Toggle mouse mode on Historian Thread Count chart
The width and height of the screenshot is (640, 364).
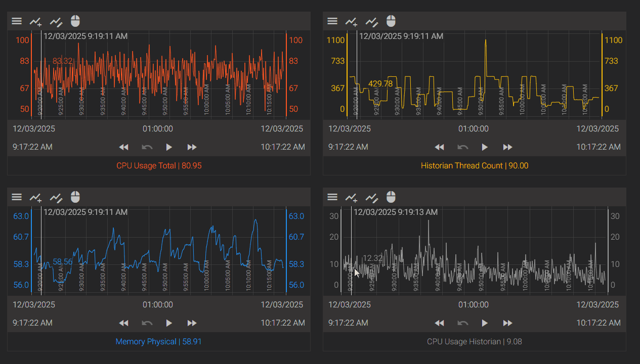click(x=391, y=21)
